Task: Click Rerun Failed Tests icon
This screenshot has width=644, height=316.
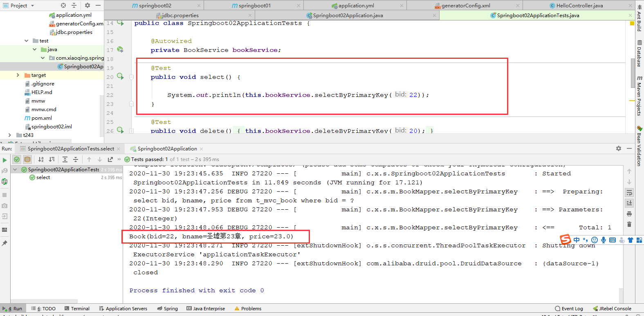Action: click(4, 170)
